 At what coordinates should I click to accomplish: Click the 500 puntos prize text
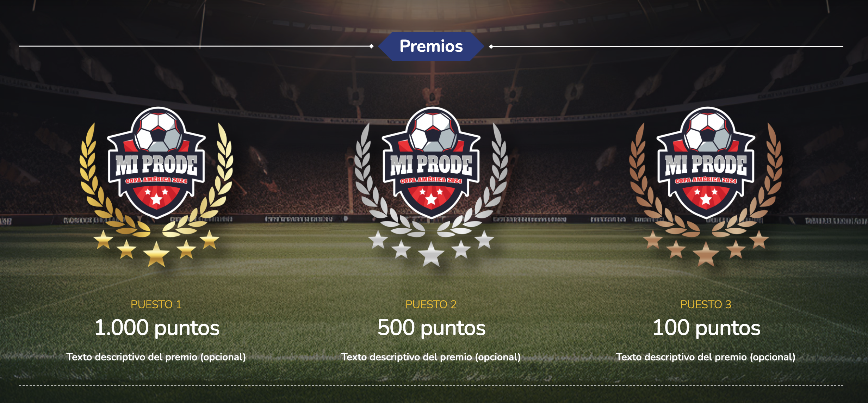pos(432,328)
